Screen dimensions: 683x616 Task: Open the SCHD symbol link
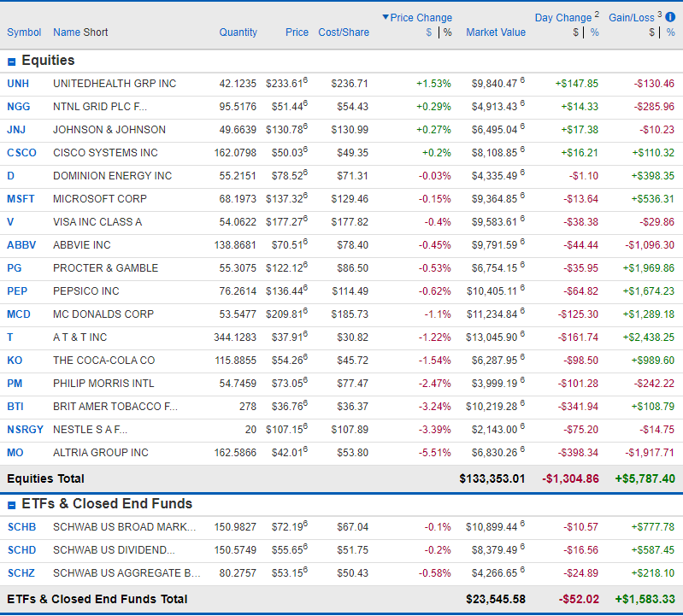pyautogui.click(x=21, y=550)
